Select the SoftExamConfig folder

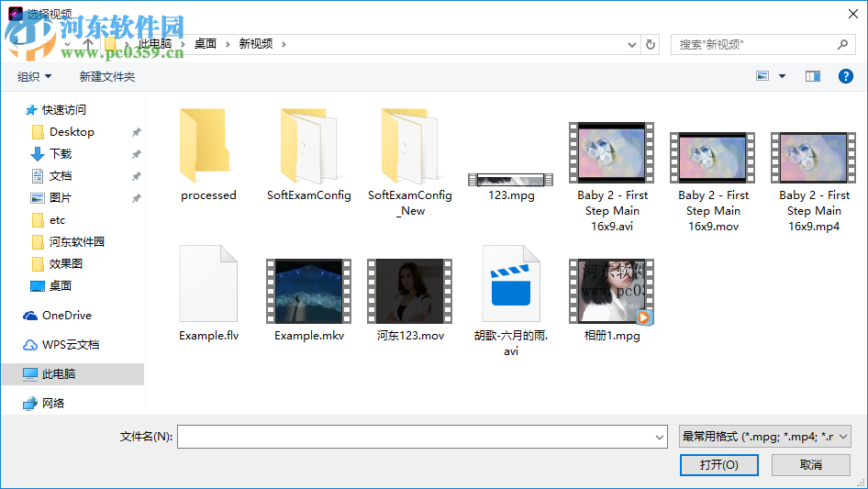click(x=309, y=155)
